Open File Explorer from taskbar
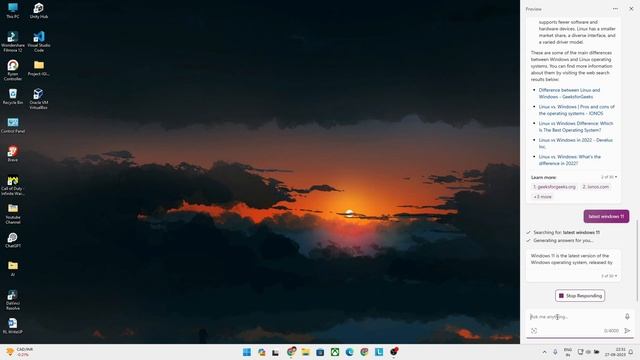 (305, 352)
